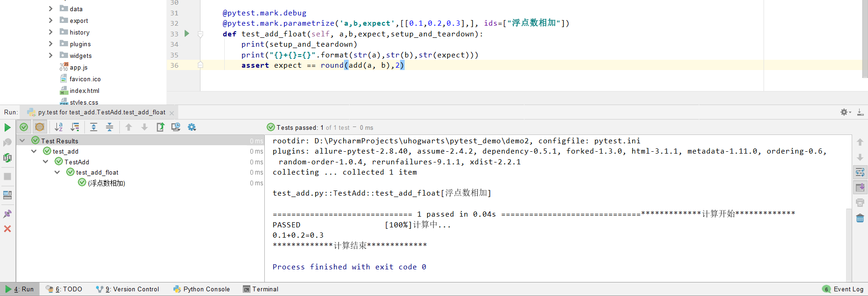Pin the run tab
This screenshot has height=296, width=868.
point(7,214)
